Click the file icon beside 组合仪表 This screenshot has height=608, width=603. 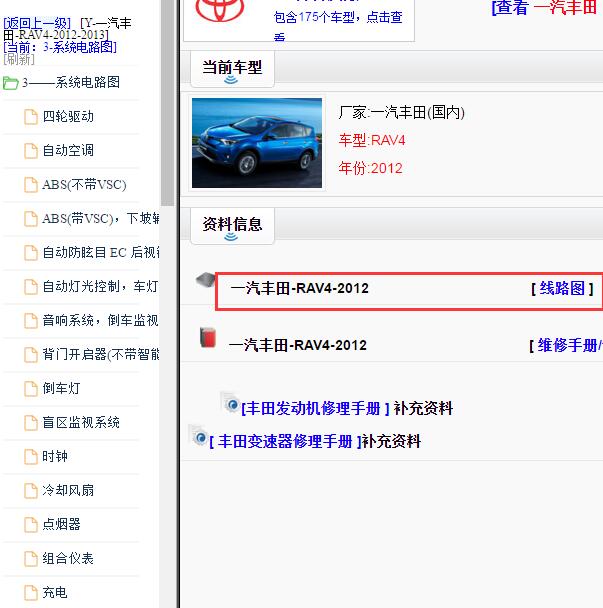31,559
